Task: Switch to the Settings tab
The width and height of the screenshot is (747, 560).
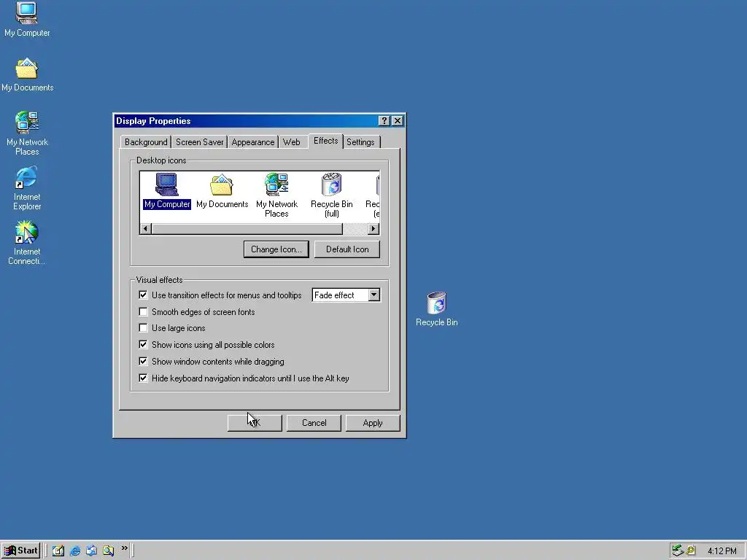Action: tap(360, 142)
